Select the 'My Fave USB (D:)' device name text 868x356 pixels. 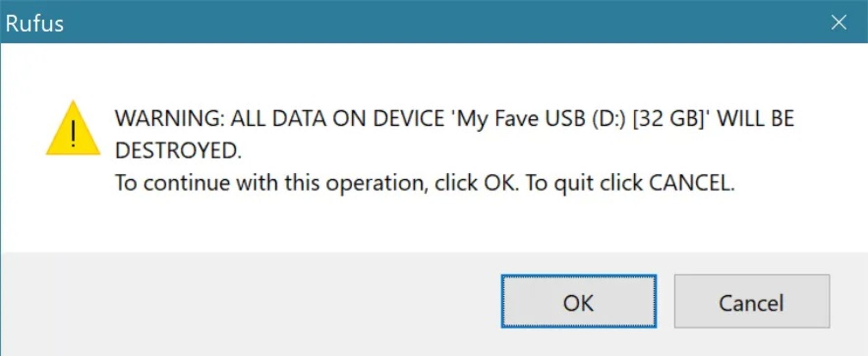(541, 119)
